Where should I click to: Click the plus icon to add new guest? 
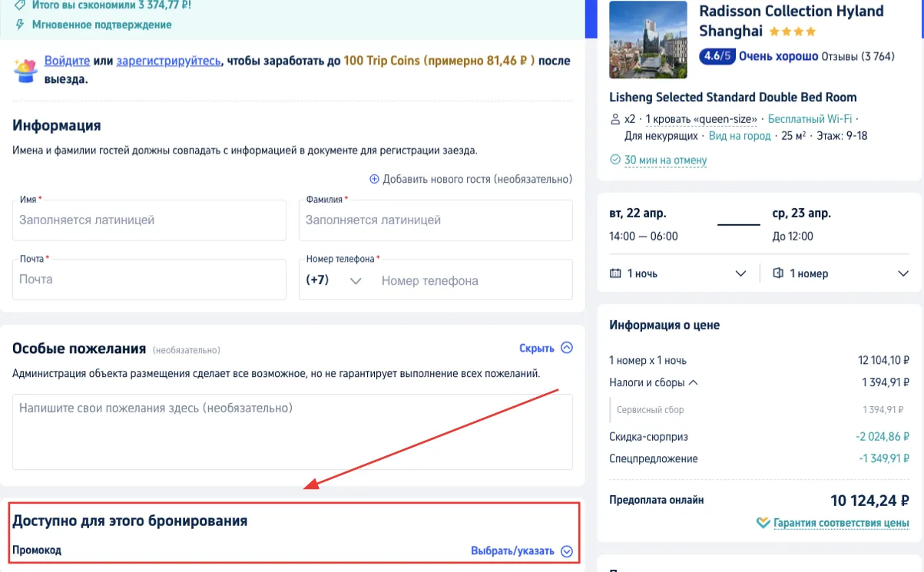tap(375, 179)
